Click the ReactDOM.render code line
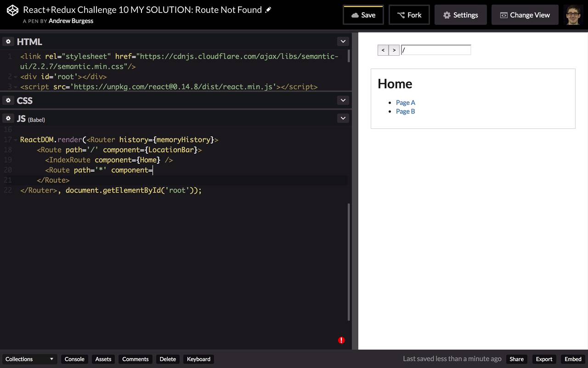588x368 pixels. tap(119, 140)
